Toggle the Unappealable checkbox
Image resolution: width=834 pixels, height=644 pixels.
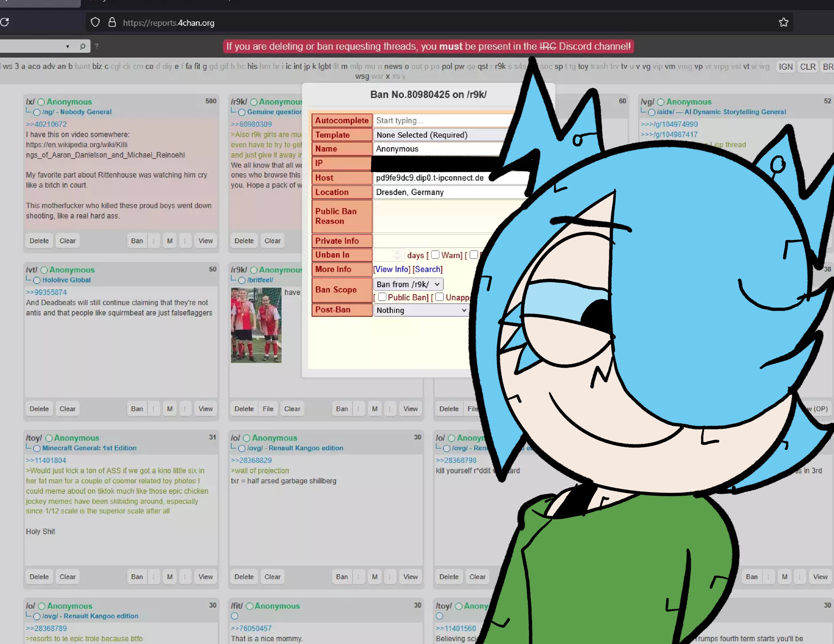[439, 297]
